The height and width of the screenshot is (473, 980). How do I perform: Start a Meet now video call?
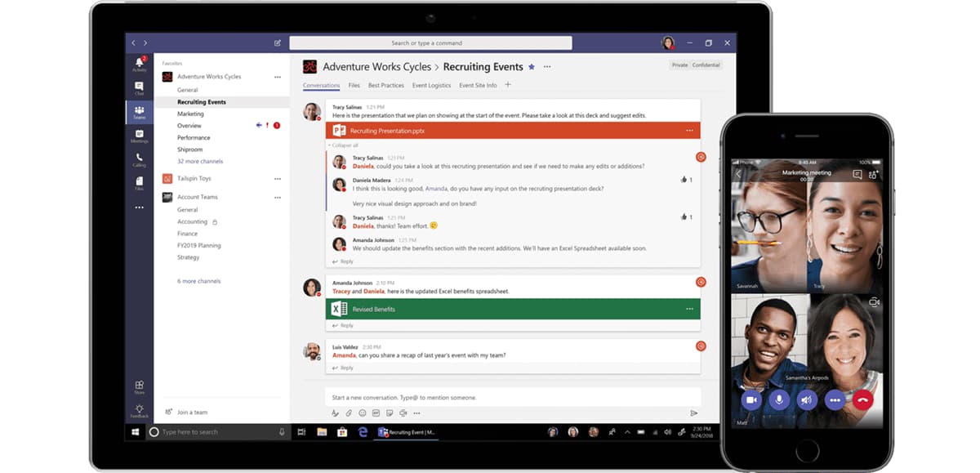403,413
